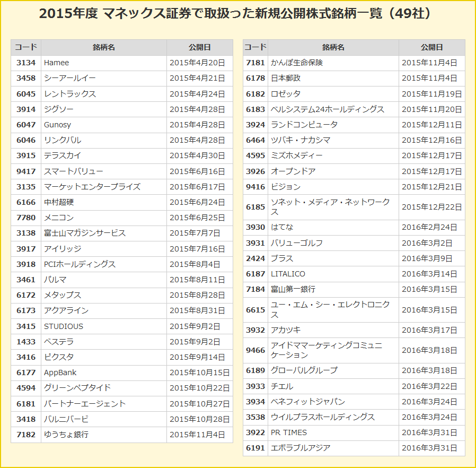Click the Gunosy name cell
The width and height of the screenshot is (476, 468).
[104, 125]
